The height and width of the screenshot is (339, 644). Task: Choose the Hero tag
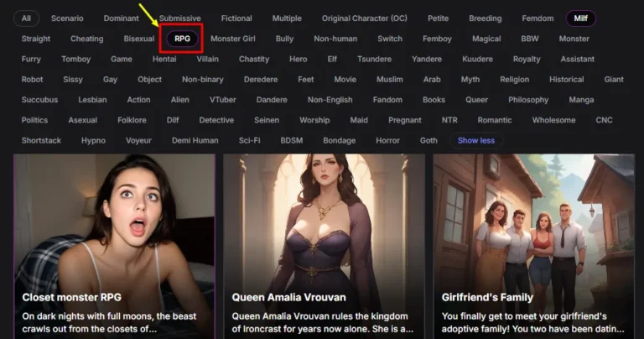click(299, 60)
